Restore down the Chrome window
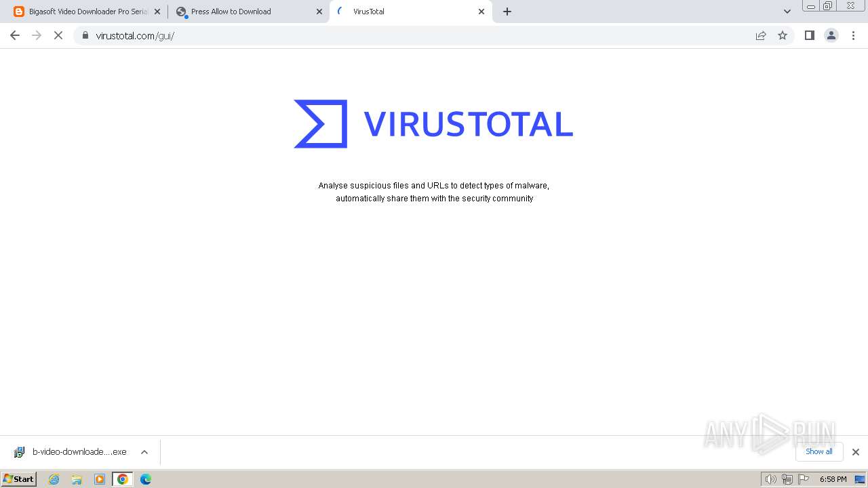868x488 pixels. click(828, 6)
